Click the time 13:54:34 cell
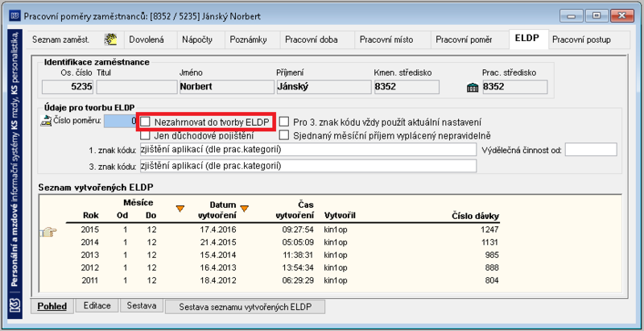This screenshot has width=644, height=331. point(298,267)
